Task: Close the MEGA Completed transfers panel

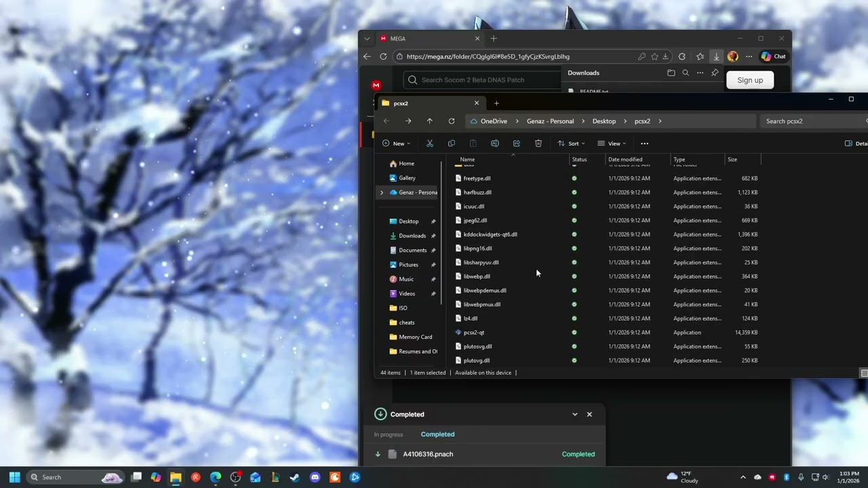Action: tap(589, 414)
